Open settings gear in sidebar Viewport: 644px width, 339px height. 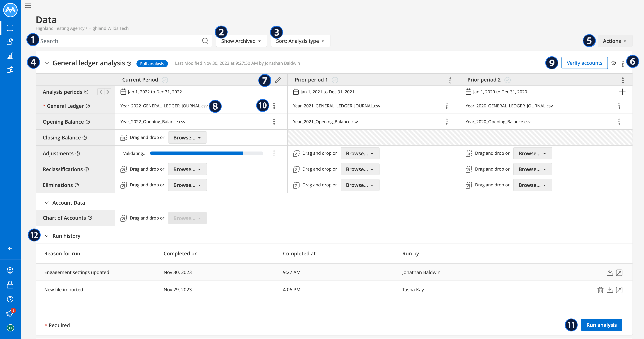click(10, 270)
